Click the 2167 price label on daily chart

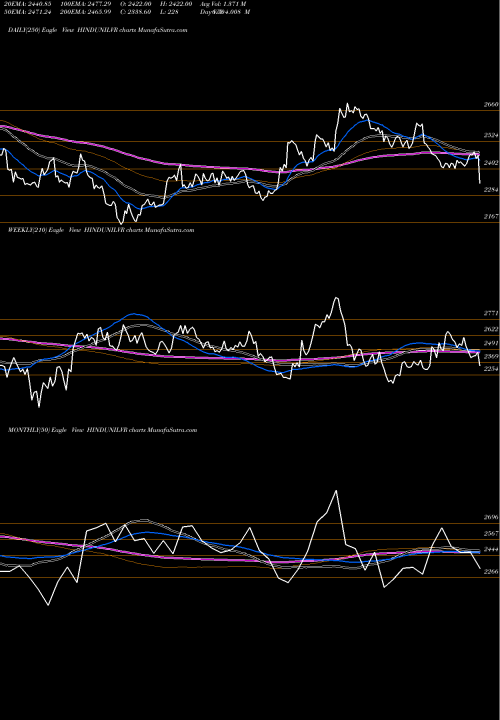pos(491,216)
